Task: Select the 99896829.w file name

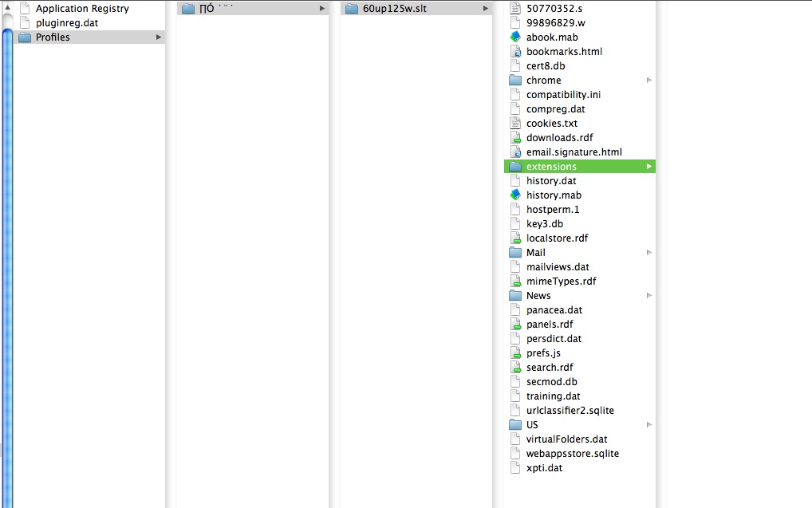Action: [x=556, y=23]
